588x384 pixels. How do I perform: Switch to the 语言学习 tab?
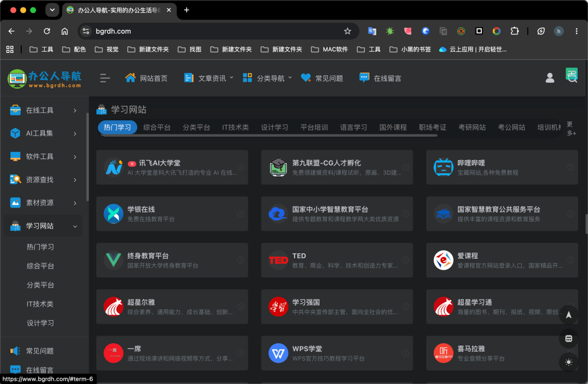tap(354, 127)
